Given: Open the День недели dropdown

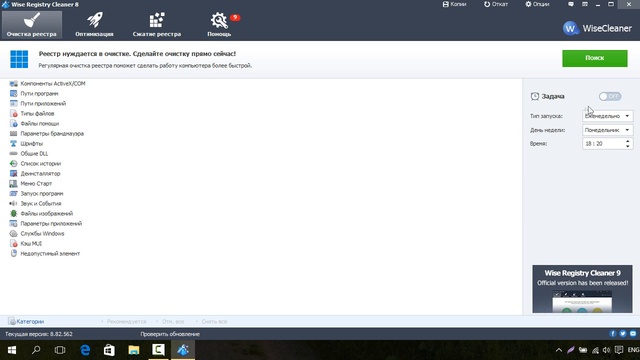Looking at the screenshot, I should click(607, 130).
